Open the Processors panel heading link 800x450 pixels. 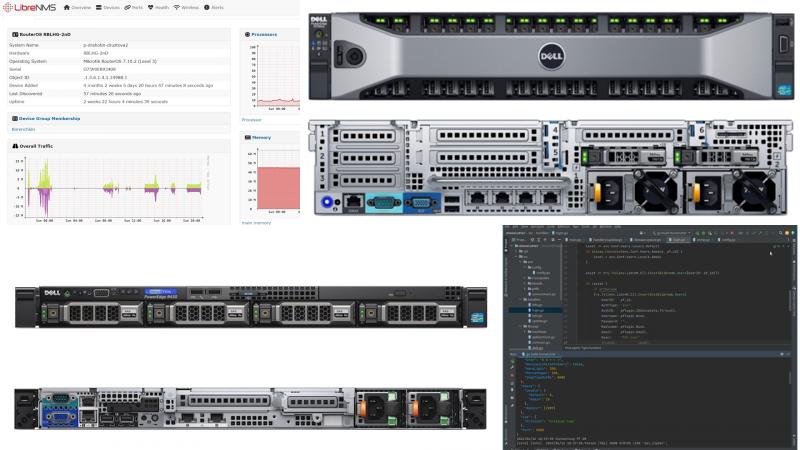(x=264, y=34)
